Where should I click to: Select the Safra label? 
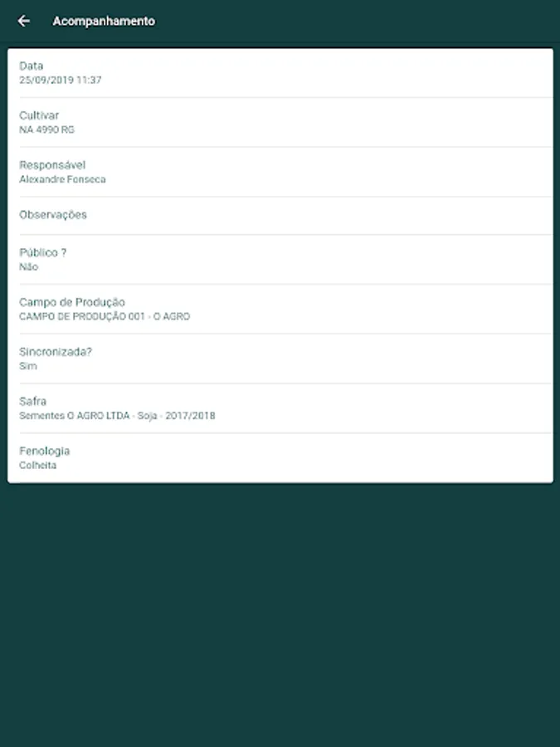(x=33, y=401)
